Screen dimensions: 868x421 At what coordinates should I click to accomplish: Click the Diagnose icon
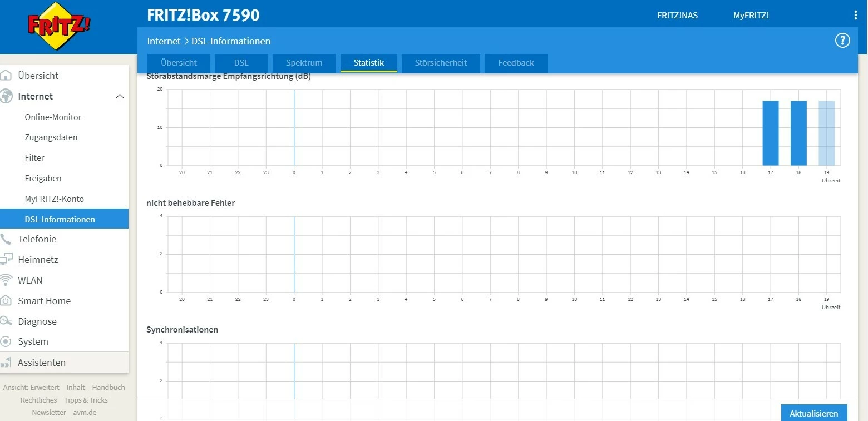click(6, 321)
